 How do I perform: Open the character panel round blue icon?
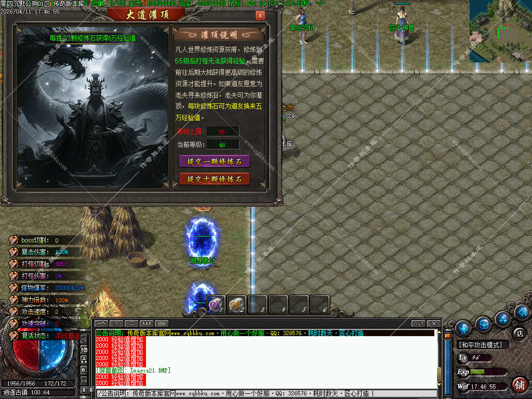(x=463, y=328)
